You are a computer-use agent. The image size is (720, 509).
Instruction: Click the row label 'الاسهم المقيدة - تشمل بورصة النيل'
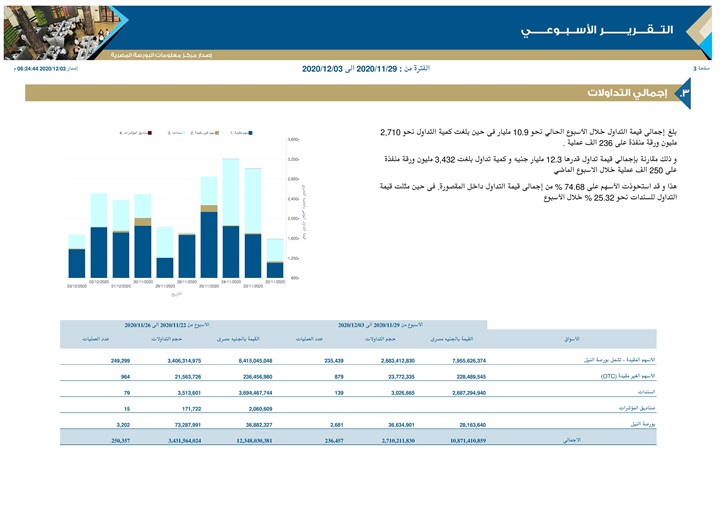pyautogui.click(x=619, y=360)
